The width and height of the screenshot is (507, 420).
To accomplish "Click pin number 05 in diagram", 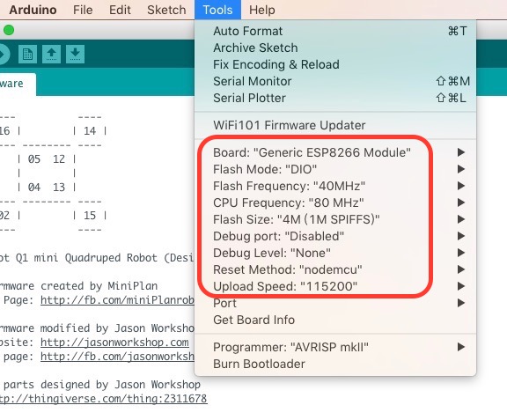I will point(34,159).
